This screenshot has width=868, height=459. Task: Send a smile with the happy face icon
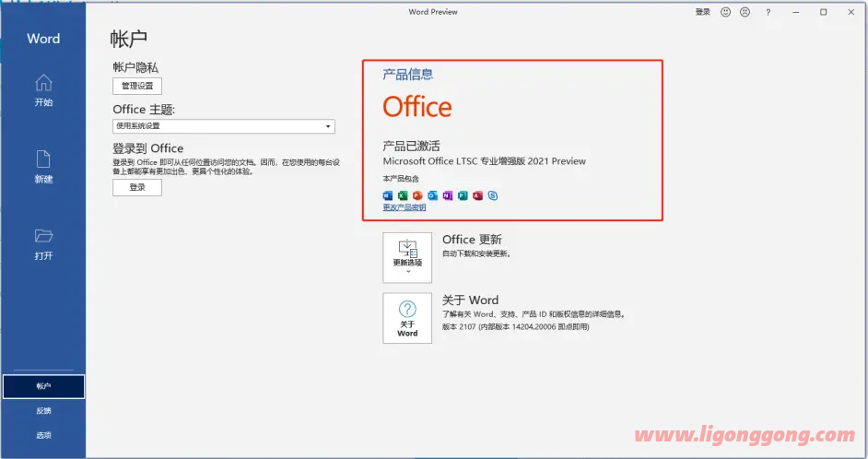tap(726, 12)
